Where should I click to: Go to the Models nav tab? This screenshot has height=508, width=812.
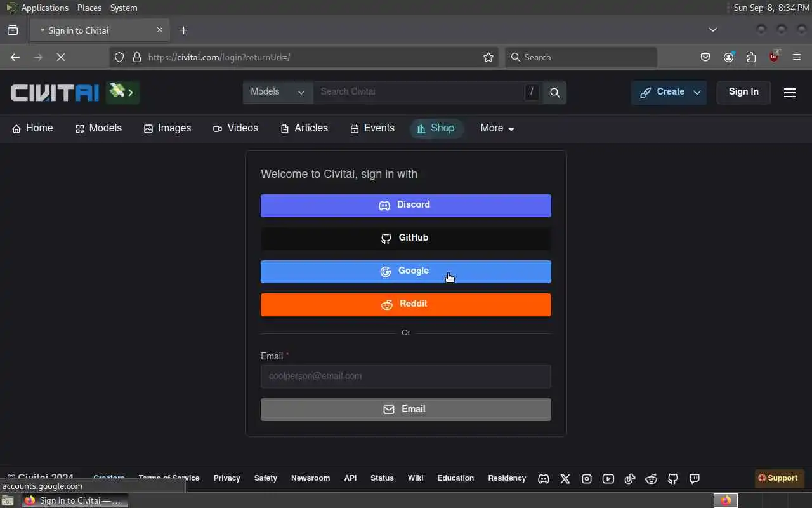point(98,128)
